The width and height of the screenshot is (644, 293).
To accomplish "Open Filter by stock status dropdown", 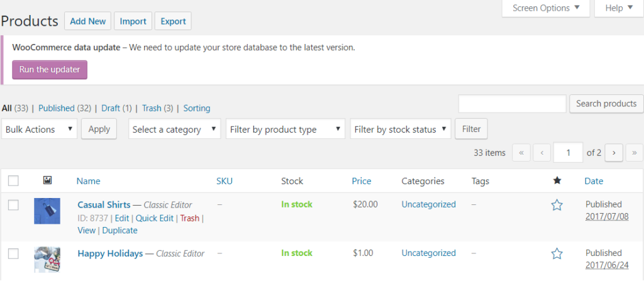I will point(401,130).
